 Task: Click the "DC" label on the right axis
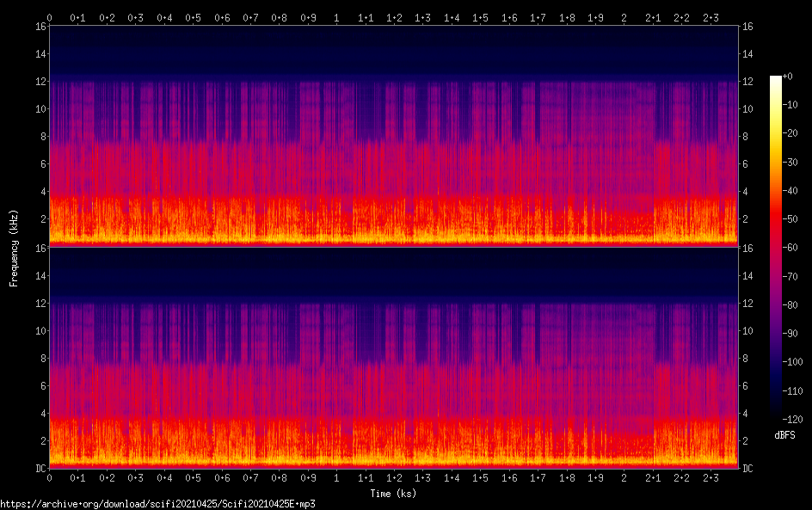click(x=747, y=469)
